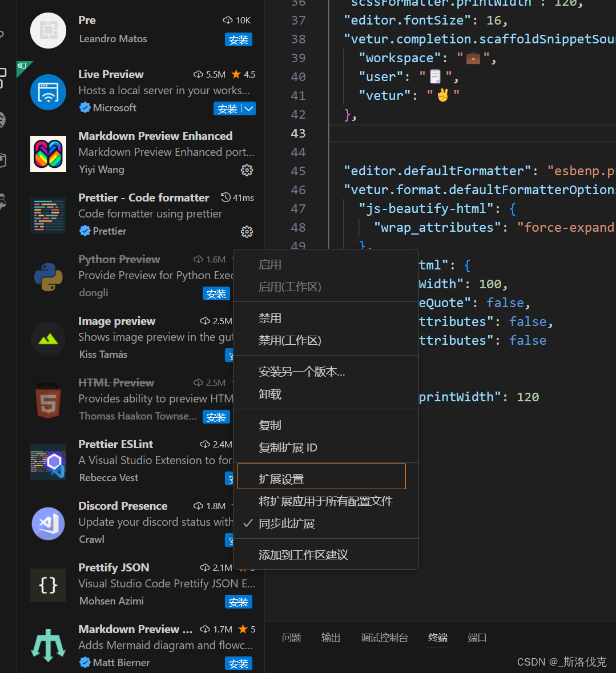Install the Matt Bierner Markdown Preview extension
Image resolution: width=616 pixels, height=673 pixels.
point(239,663)
